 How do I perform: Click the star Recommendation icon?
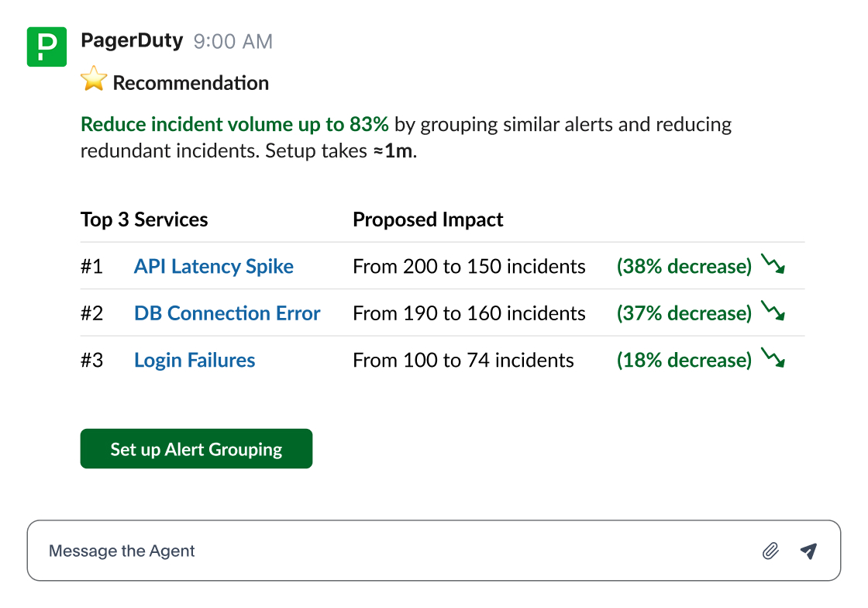point(94,78)
